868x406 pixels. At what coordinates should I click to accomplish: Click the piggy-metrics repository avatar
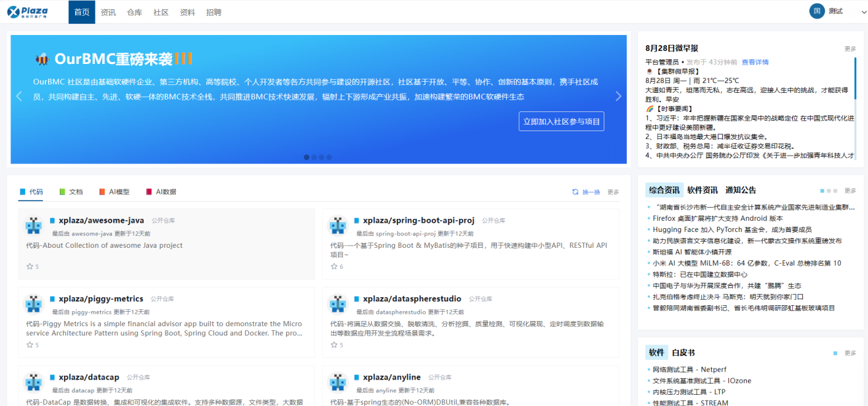34,304
